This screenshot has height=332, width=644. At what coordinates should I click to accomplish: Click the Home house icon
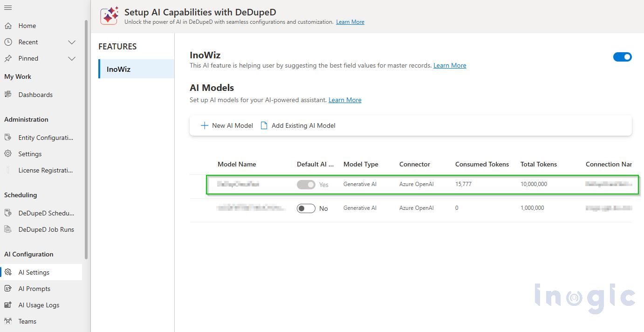click(x=8, y=26)
